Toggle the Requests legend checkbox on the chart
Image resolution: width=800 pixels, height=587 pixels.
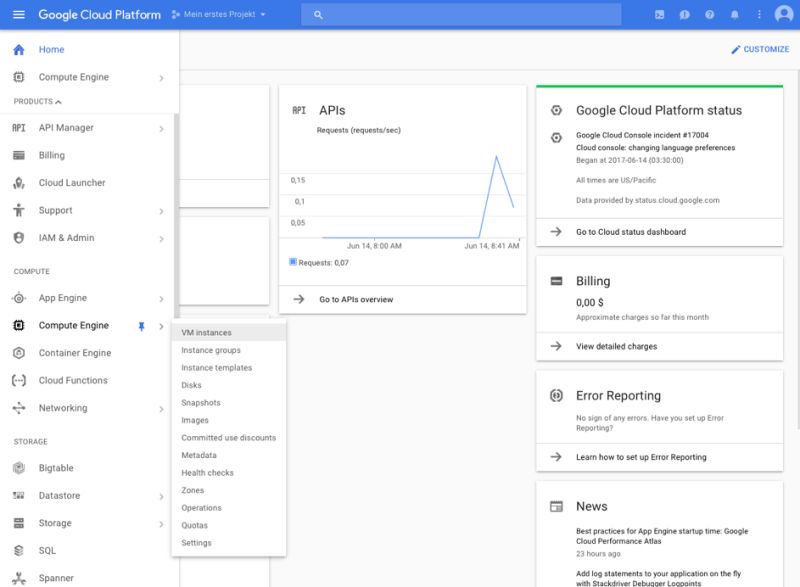pyautogui.click(x=291, y=264)
